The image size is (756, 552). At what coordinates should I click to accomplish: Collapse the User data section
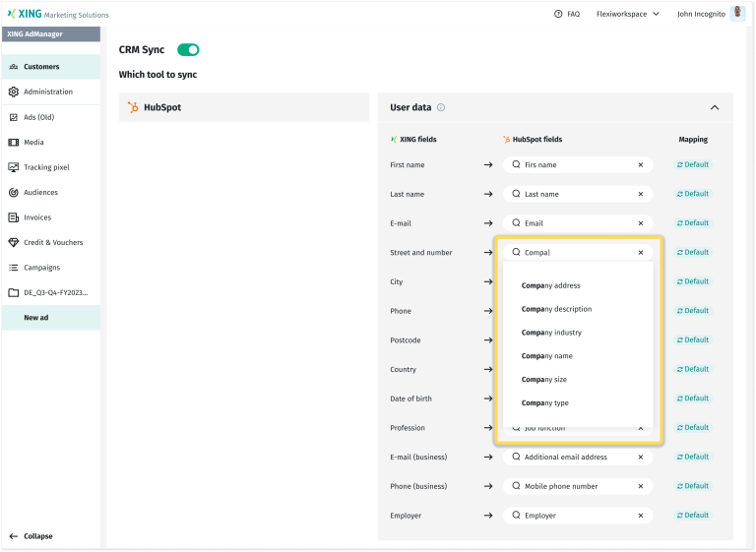pyautogui.click(x=715, y=107)
